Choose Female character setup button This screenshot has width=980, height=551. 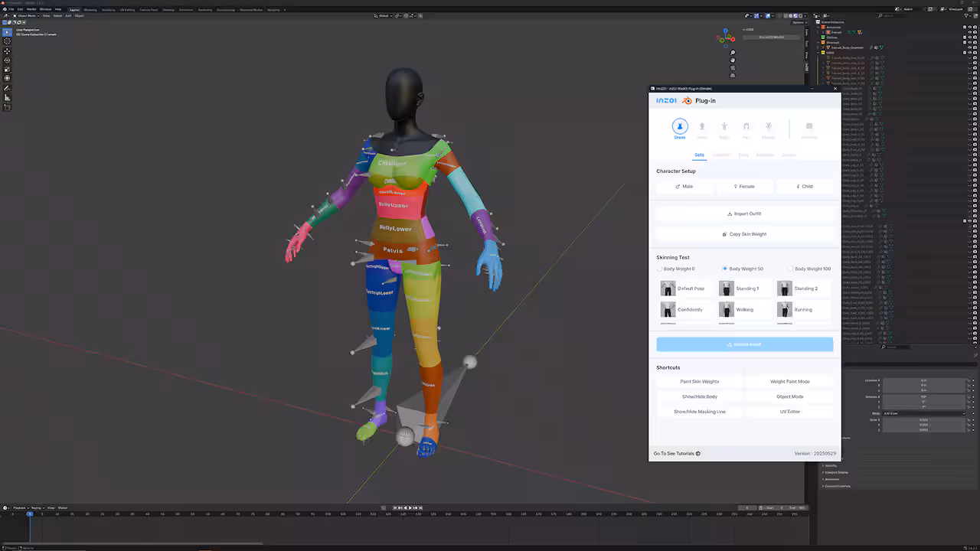click(744, 186)
